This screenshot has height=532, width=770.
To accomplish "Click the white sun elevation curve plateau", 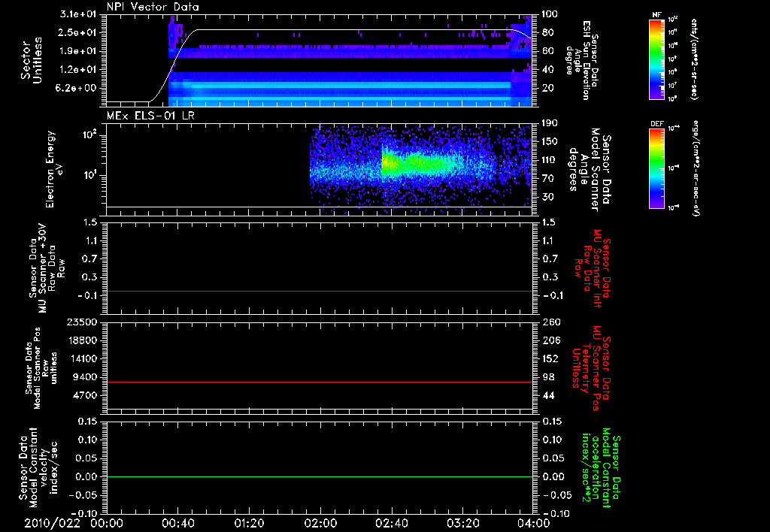I will coord(353,30).
